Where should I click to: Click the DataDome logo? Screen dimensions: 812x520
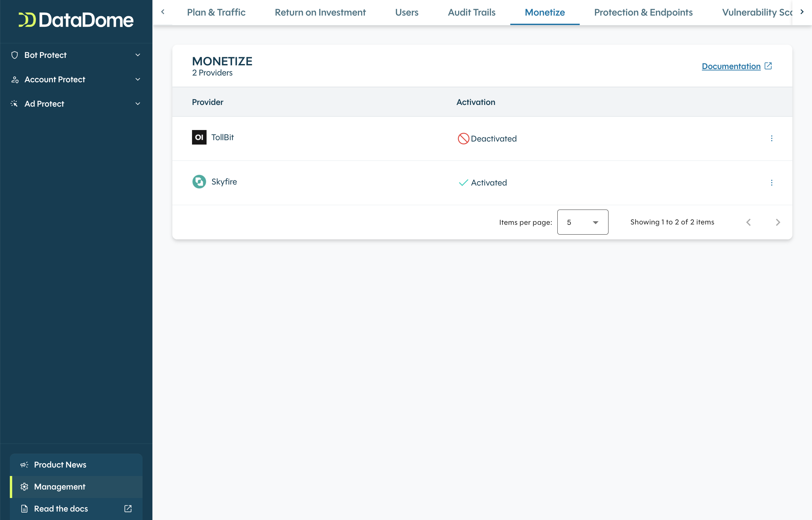click(75, 20)
